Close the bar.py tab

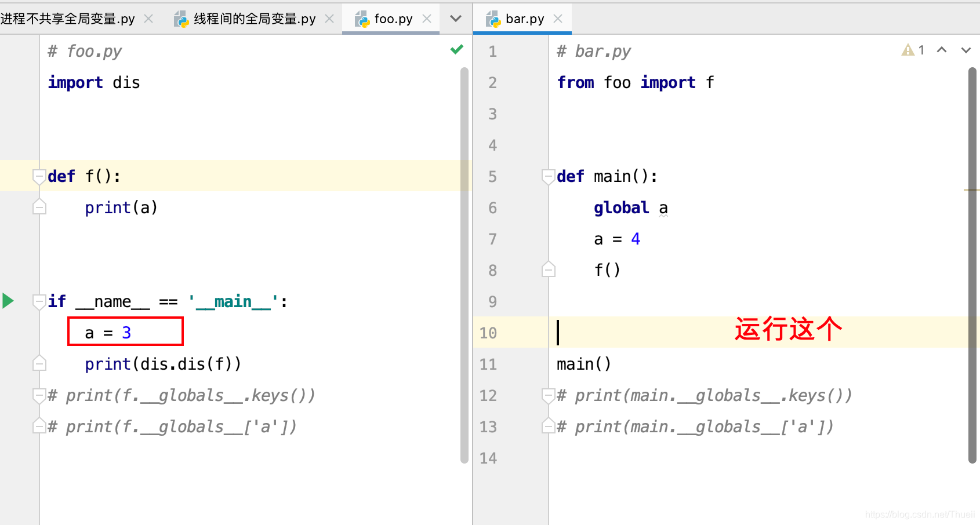tap(558, 19)
